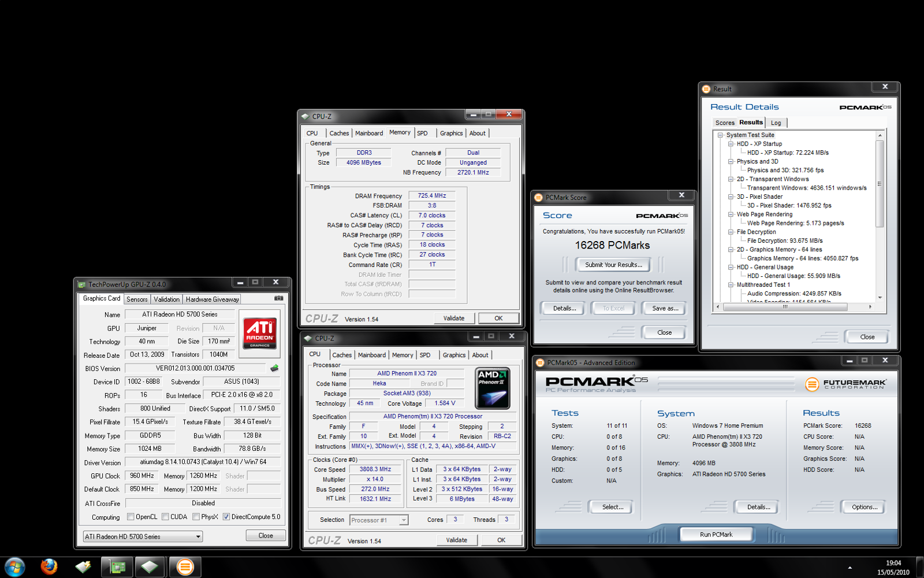Image resolution: width=924 pixels, height=578 pixels.
Task: Click DRAM Frequency value 725.4 MHz
Action: pyautogui.click(x=432, y=196)
